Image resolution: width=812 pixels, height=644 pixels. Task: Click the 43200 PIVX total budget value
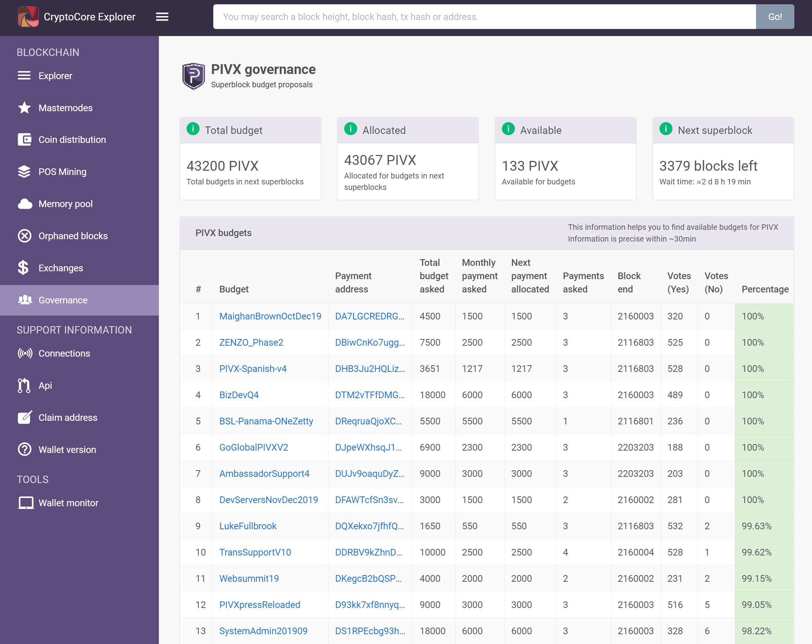pos(222,166)
